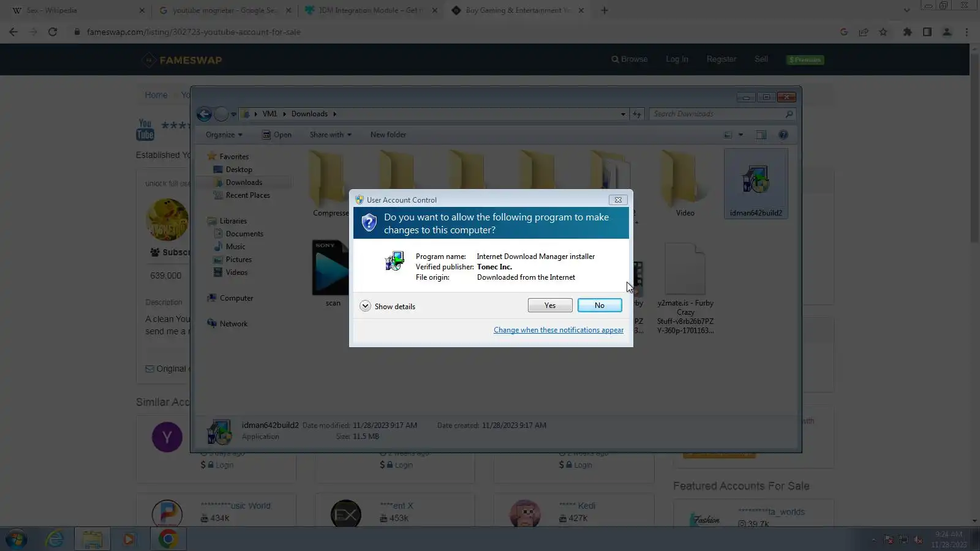Viewport: 980px width, 551px height.
Task: Select Music library in navigation pane
Action: [229, 247]
